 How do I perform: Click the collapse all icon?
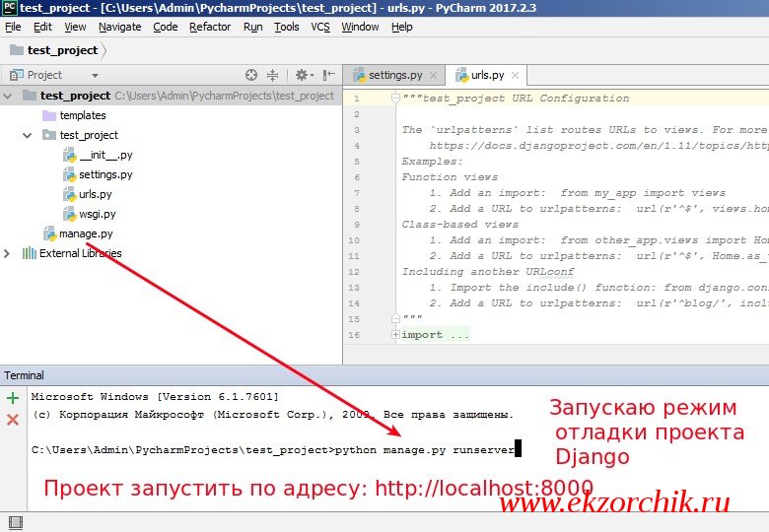(x=272, y=75)
